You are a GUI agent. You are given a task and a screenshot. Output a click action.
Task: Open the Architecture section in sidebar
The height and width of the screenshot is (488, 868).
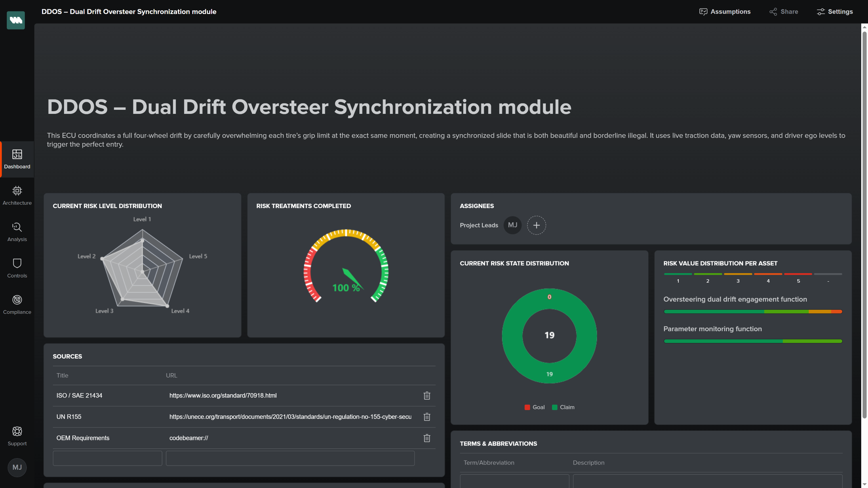[x=17, y=195]
